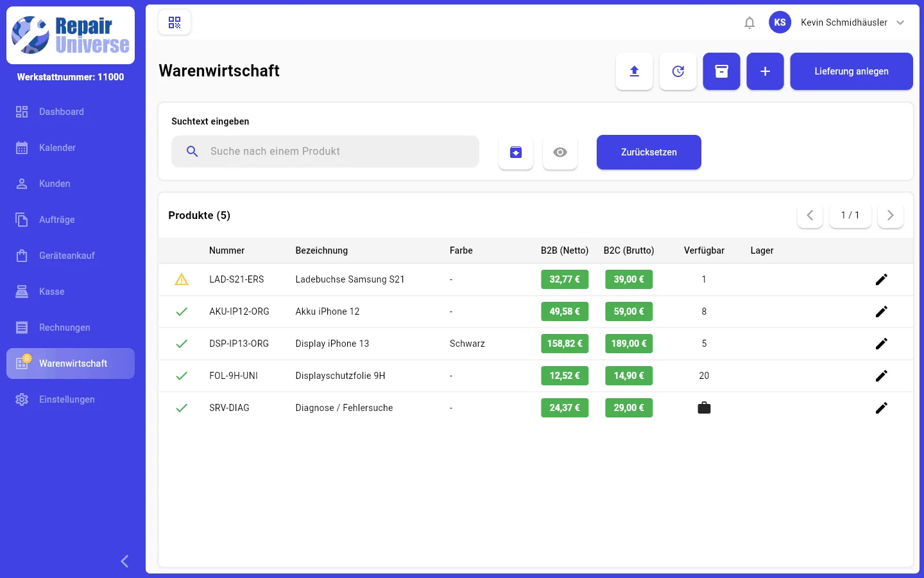Open the archive box button
Viewport: 924px width, 578px height.
coord(722,71)
